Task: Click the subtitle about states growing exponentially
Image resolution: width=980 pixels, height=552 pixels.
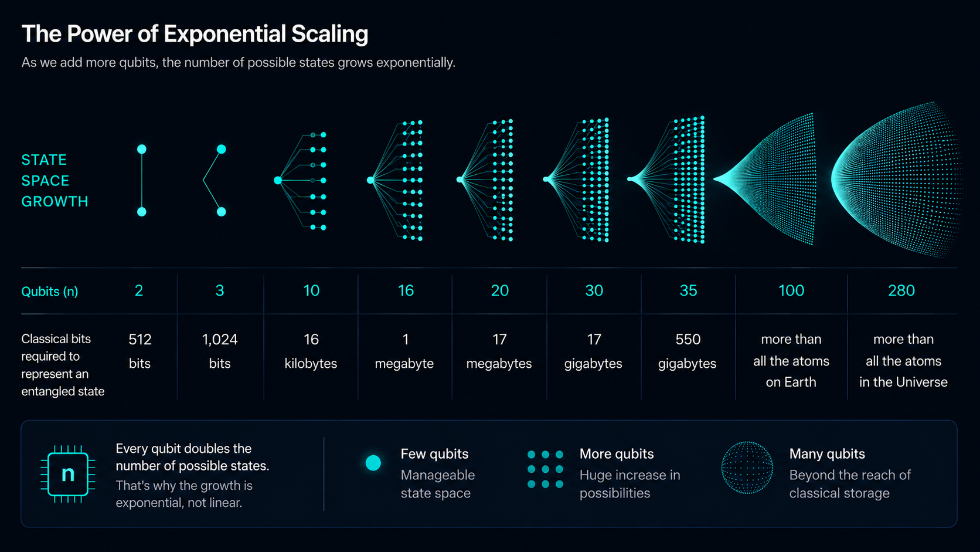Action: pos(238,62)
